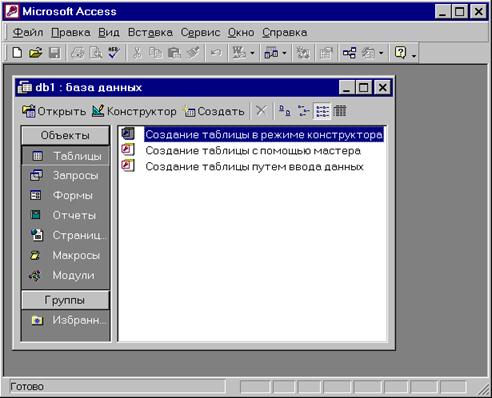Viewport: 492px width, 398px height.
Task: Click the Группы bar header
Action: [65, 300]
